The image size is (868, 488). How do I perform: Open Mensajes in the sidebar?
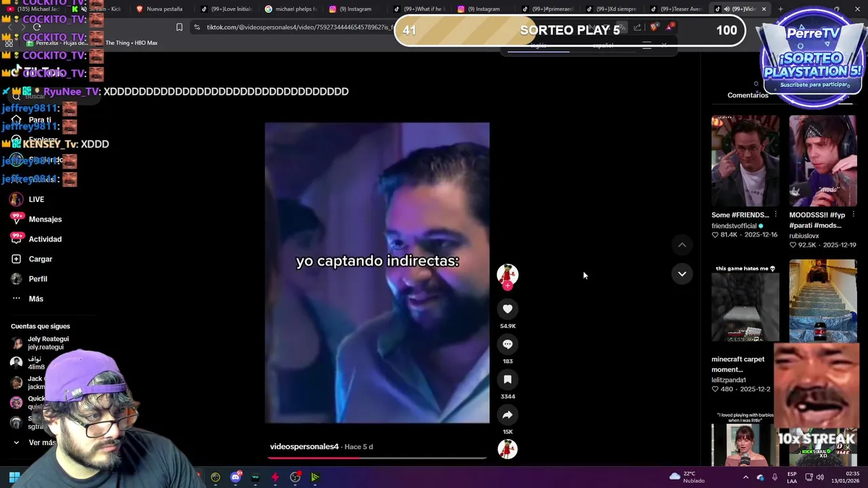click(45, 219)
